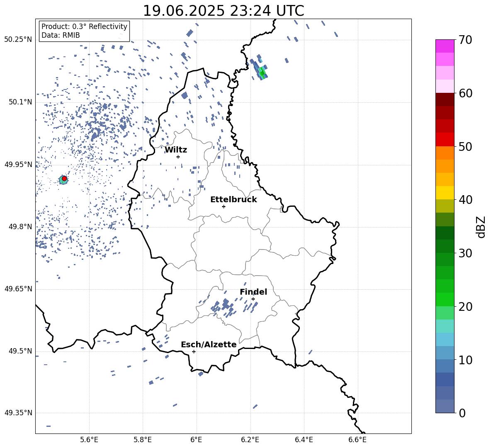The width and height of the screenshot is (491, 448).
Task: Pick the slate blue swatch just above 0
Action: (445, 406)
